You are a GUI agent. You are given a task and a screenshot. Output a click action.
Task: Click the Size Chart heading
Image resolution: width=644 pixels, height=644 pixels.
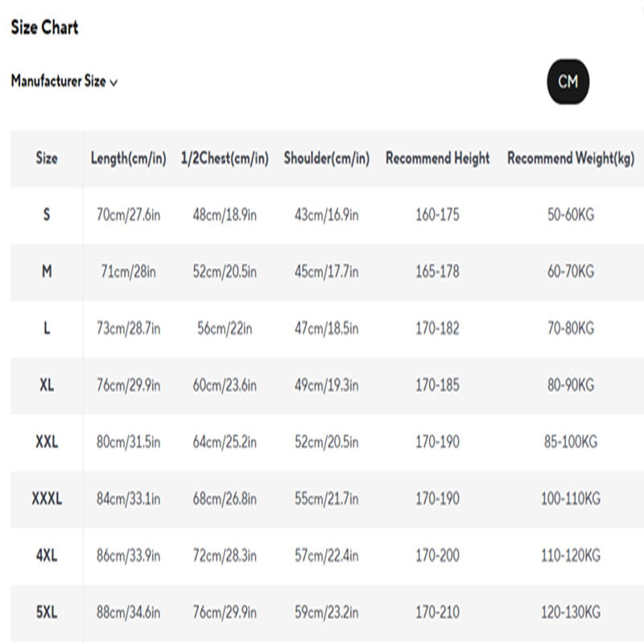[x=44, y=27]
